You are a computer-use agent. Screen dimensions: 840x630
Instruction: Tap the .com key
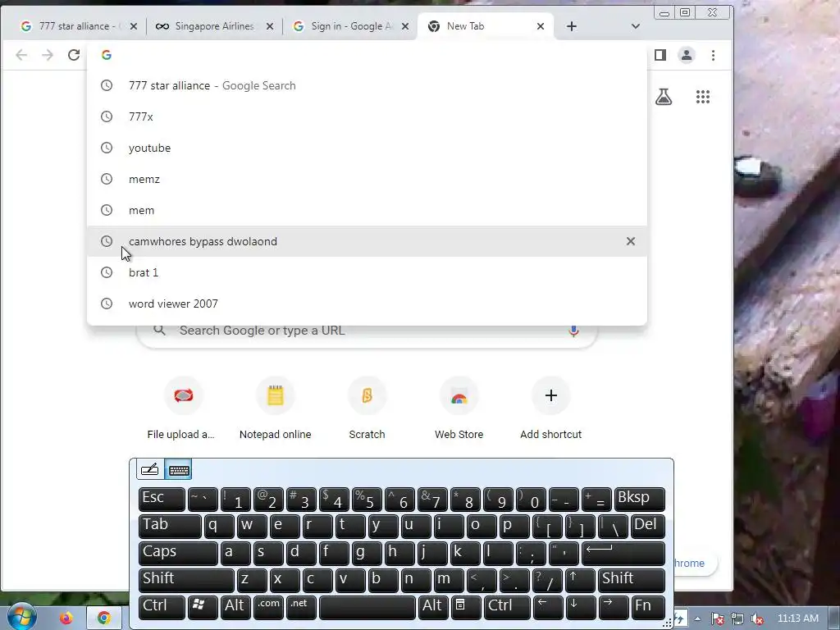(x=268, y=607)
